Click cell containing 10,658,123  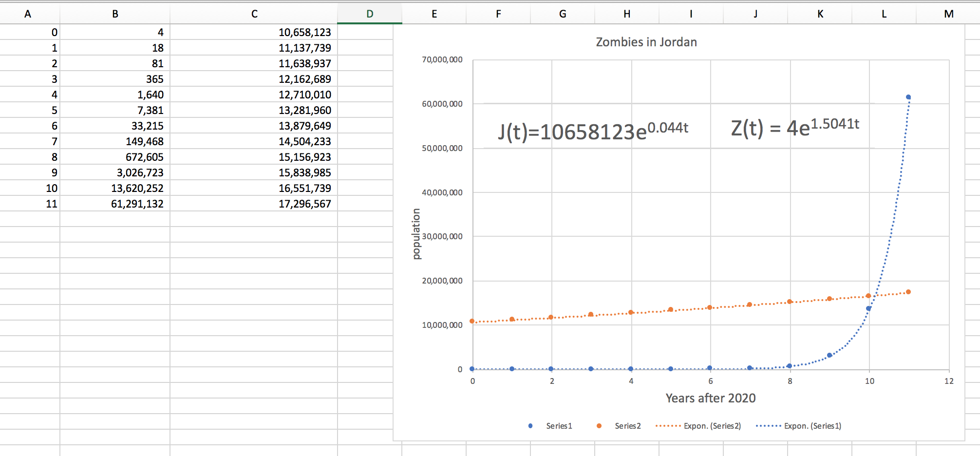pos(254,32)
